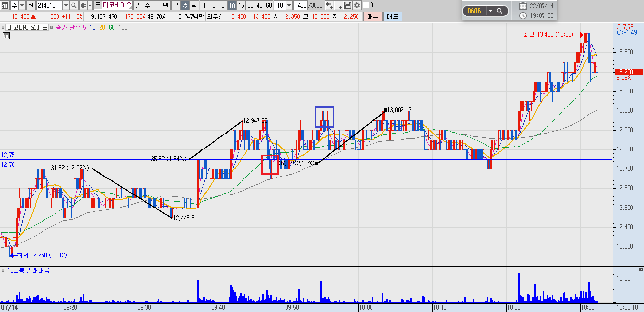644x312 pixels.
Task: Click the 주 stock-type button
Action: click(14, 5)
